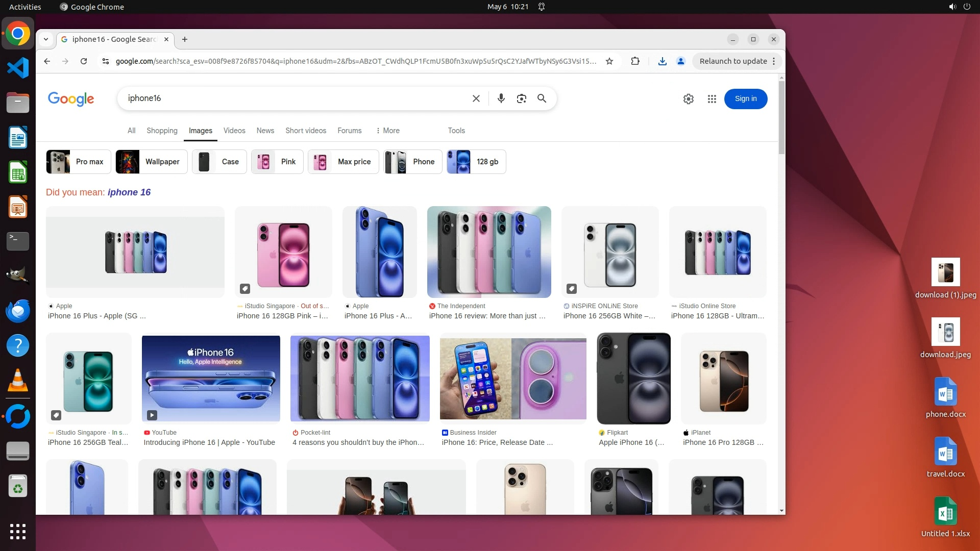Select the Pink filter chip
The image size is (980, 551).
(278, 162)
